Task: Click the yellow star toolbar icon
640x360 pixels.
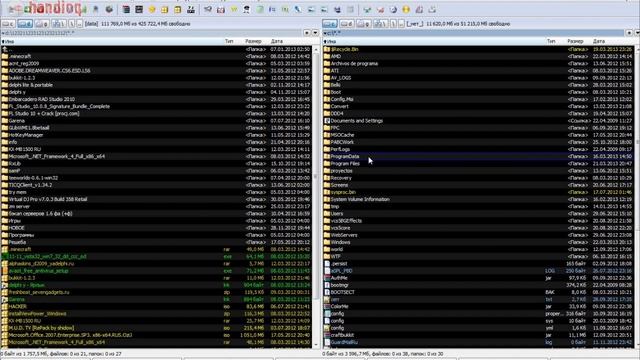Action: [152, 9]
